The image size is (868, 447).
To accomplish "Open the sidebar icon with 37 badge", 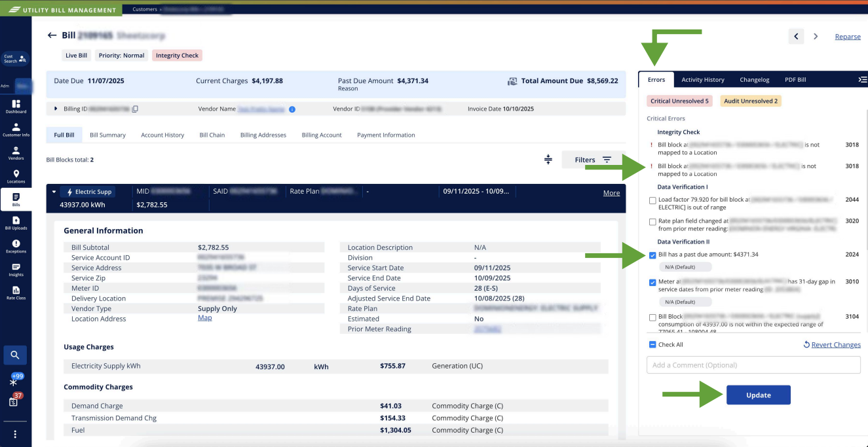I will pos(14,401).
